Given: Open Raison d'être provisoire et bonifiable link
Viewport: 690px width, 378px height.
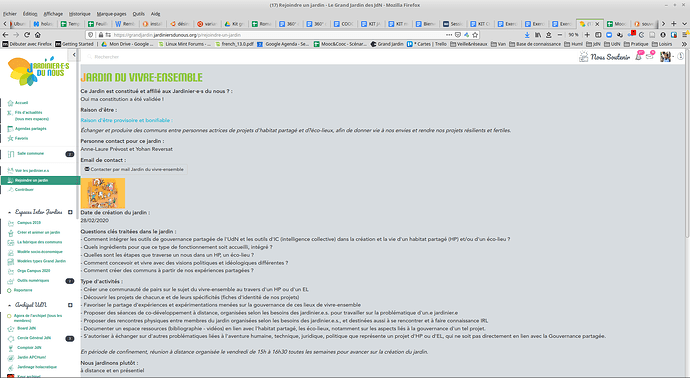Looking at the screenshot, I should coord(126,120).
